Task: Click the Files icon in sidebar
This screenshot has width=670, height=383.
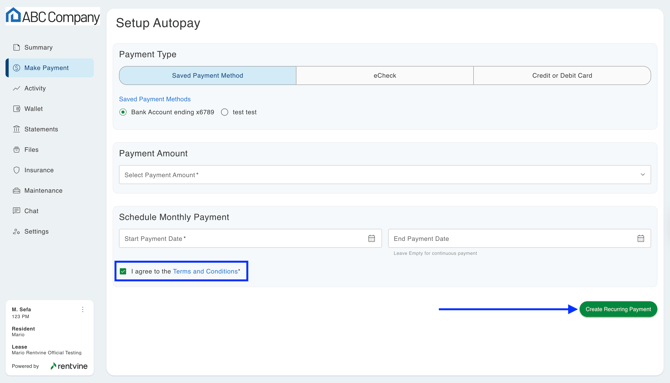Action: (16, 150)
